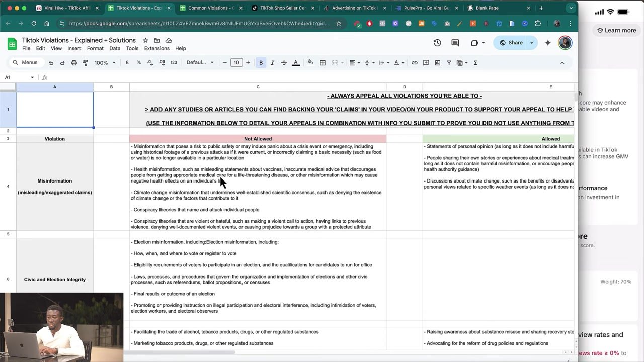Switch to the TikTok Shop Seller Center tab
Screen dimensions: 644x362
click(x=283, y=8)
